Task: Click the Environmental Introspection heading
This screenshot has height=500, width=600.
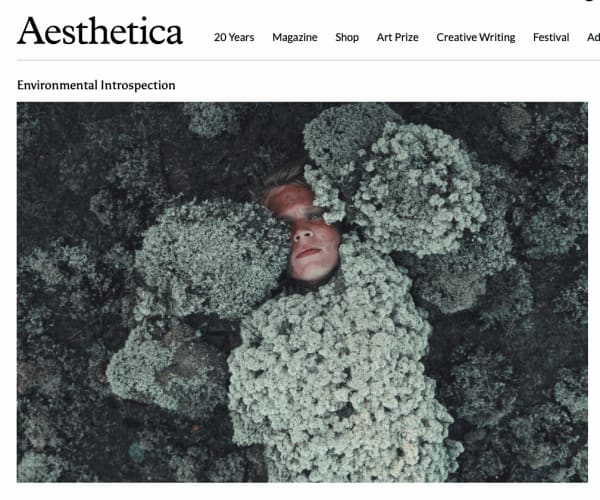Action: click(96, 85)
